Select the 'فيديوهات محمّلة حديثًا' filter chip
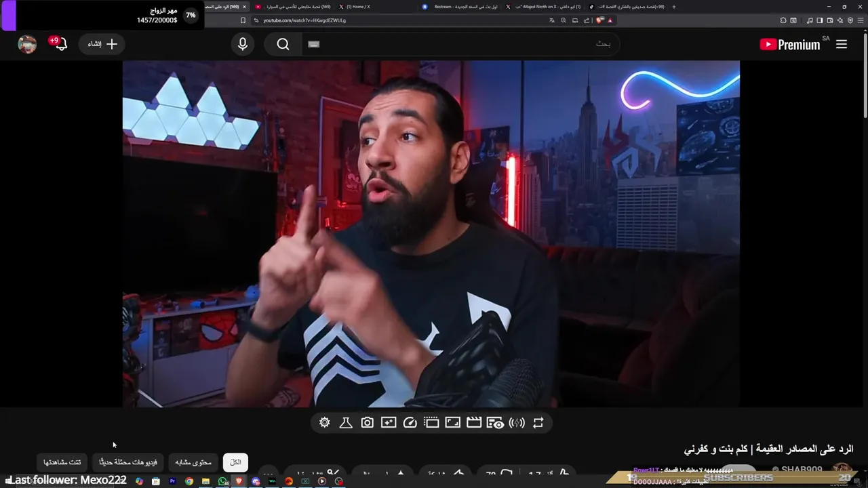Screen dimensions: 868x488 [x=128, y=462]
